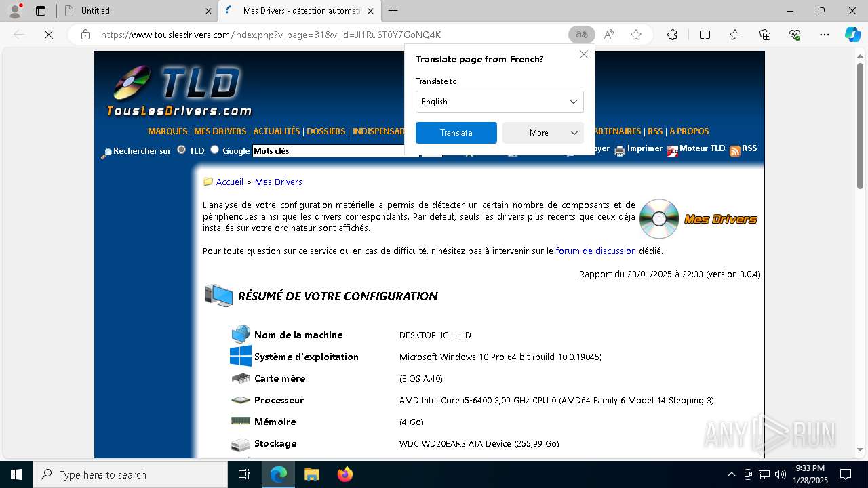Click the WDC WD20EARS storage text
The width and height of the screenshot is (868, 488).
point(479,444)
